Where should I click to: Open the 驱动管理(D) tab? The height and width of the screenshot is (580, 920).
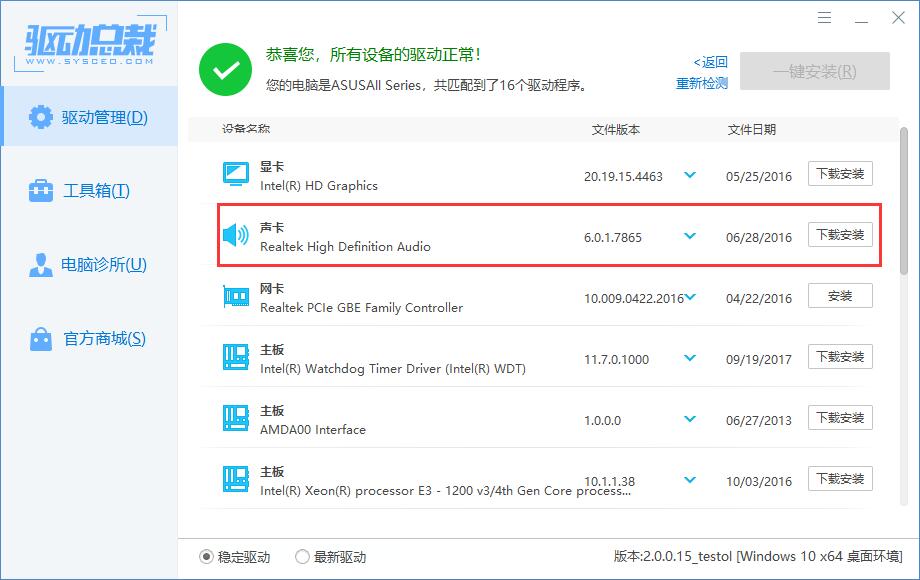(x=89, y=117)
